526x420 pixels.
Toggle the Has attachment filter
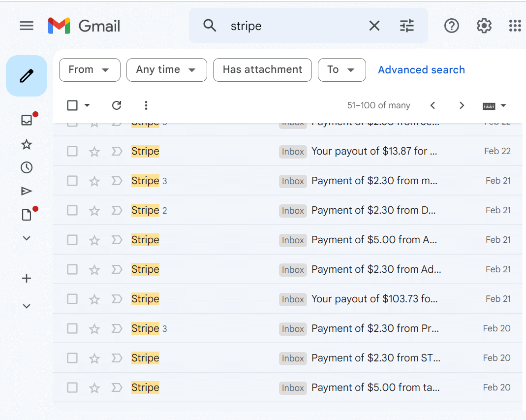click(262, 70)
